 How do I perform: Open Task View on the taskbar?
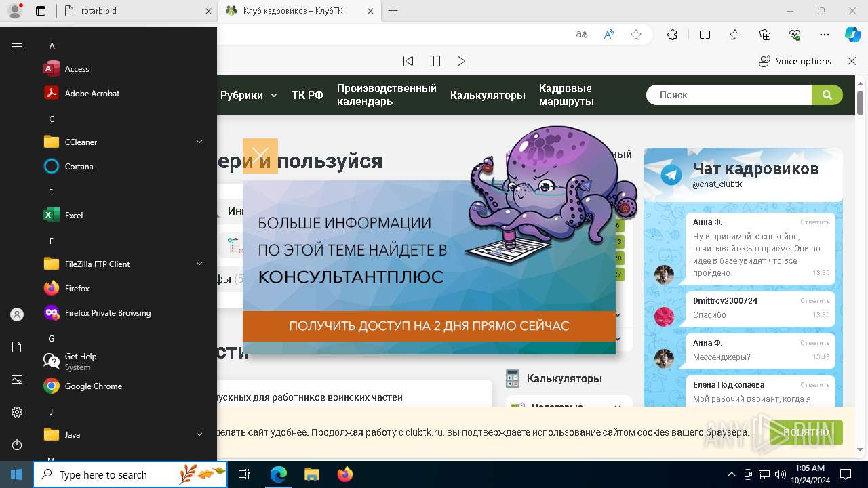[244, 474]
